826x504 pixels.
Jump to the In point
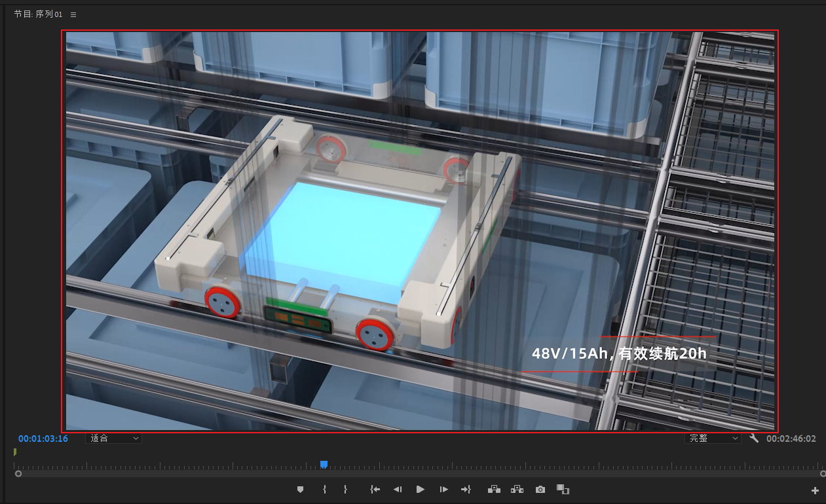pyautogui.click(x=375, y=489)
